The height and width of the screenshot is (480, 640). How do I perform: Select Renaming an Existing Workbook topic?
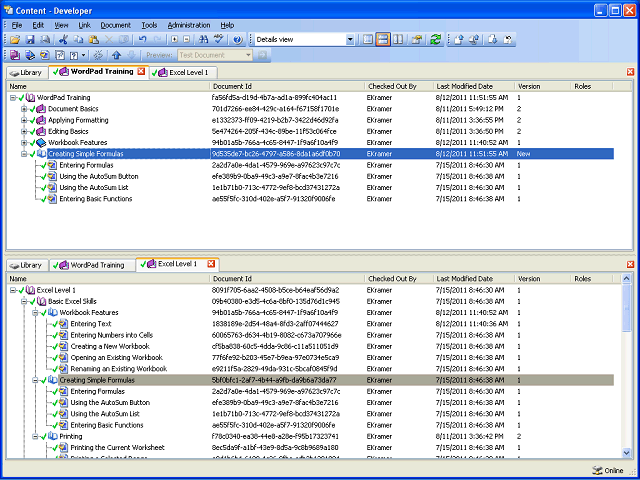119,369
